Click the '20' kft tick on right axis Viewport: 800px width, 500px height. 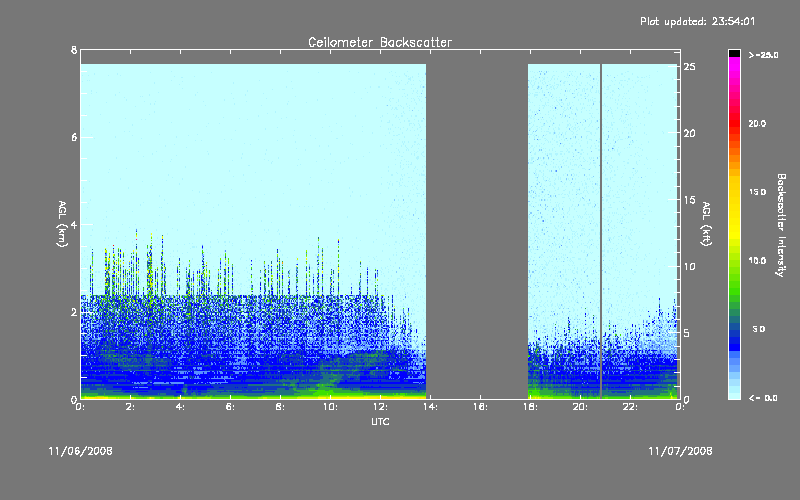689,133
